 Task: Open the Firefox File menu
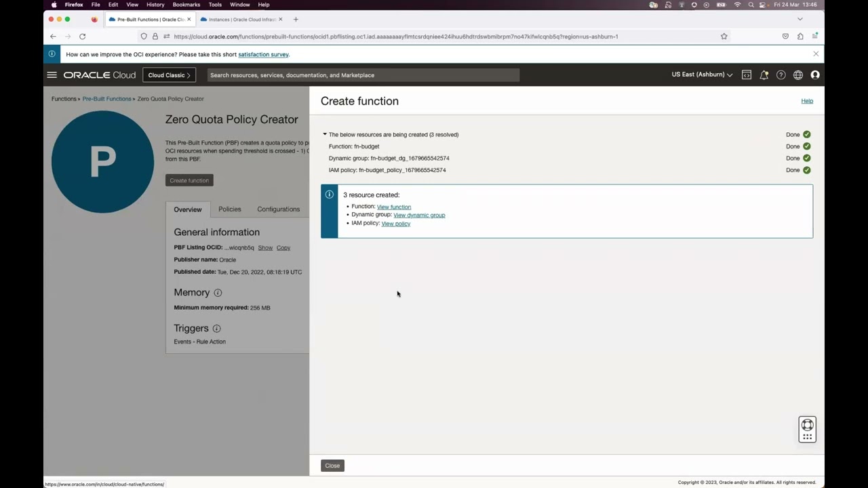96,5
